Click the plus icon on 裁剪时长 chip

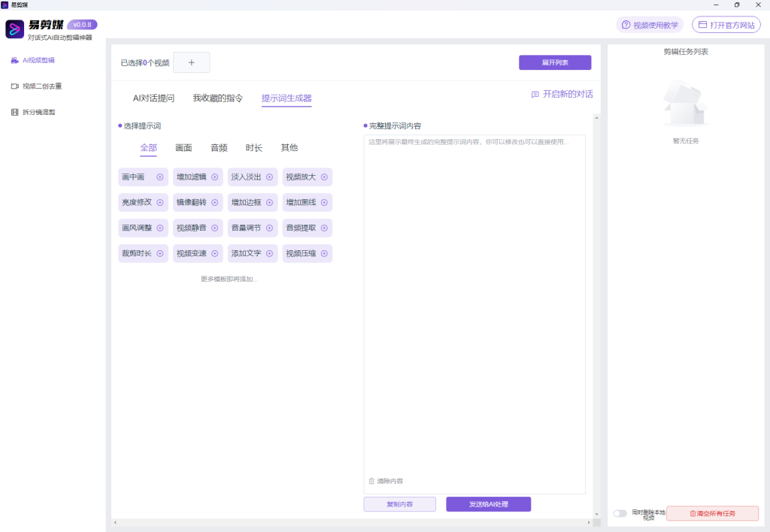tap(160, 254)
